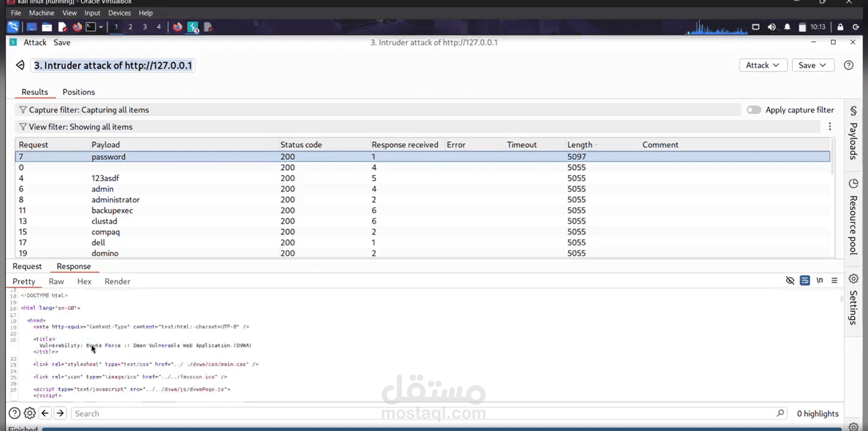
Task: Go to next search match arrow
Action: (x=60, y=413)
